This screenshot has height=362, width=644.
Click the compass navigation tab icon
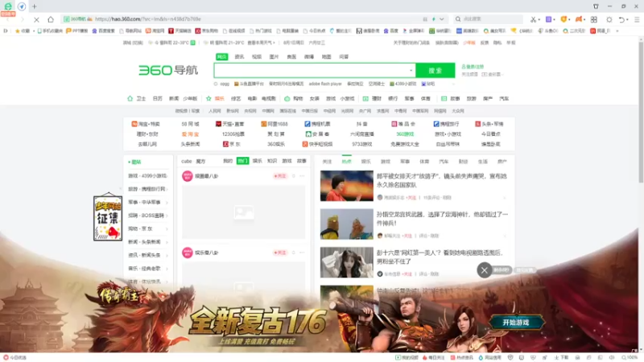tap(22, 6)
